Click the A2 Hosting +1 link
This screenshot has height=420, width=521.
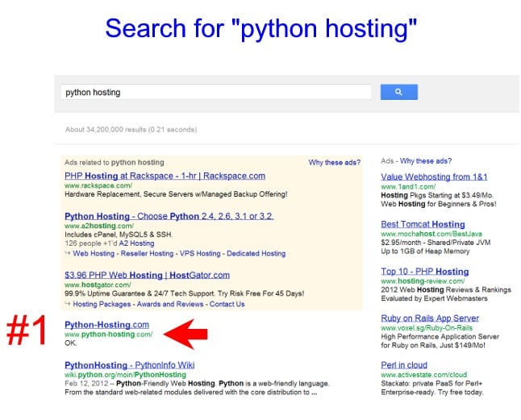coord(136,243)
